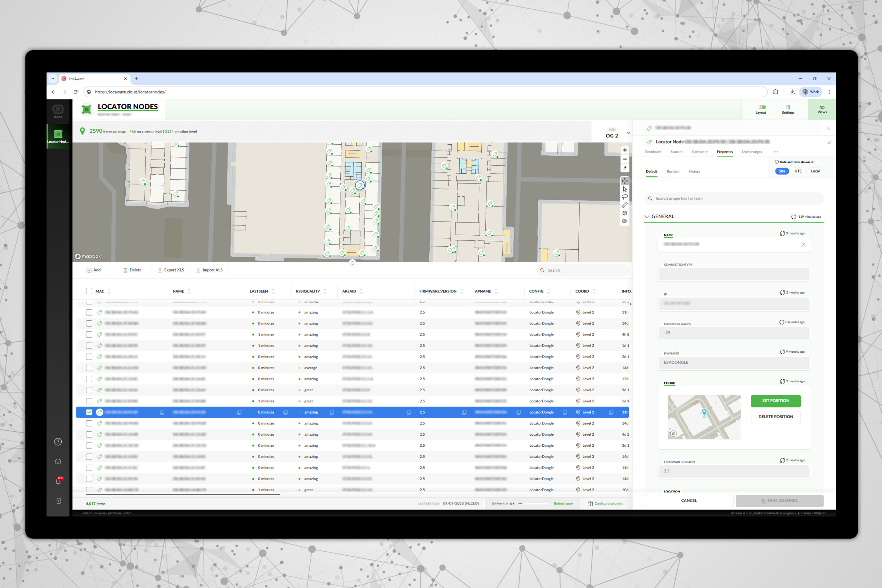Check the select-all checkbox beside MAC header

pos(89,291)
